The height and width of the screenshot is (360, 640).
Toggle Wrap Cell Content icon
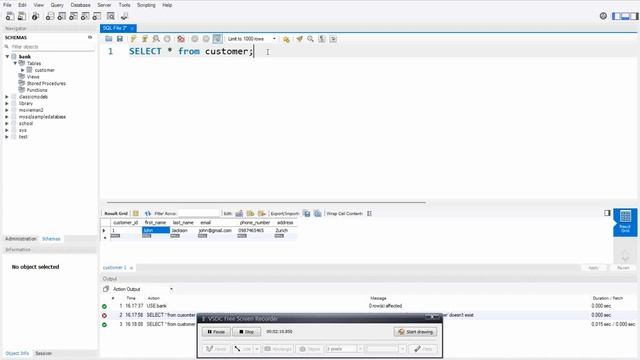click(369, 213)
